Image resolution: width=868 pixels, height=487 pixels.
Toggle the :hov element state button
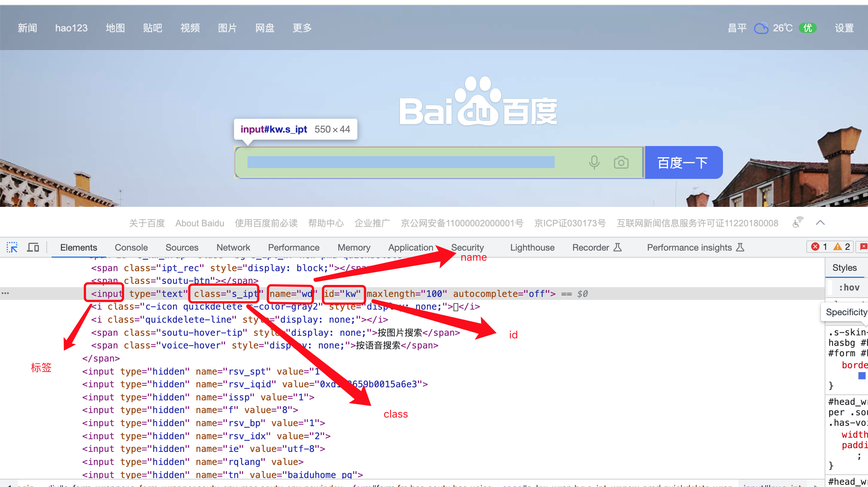(849, 288)
